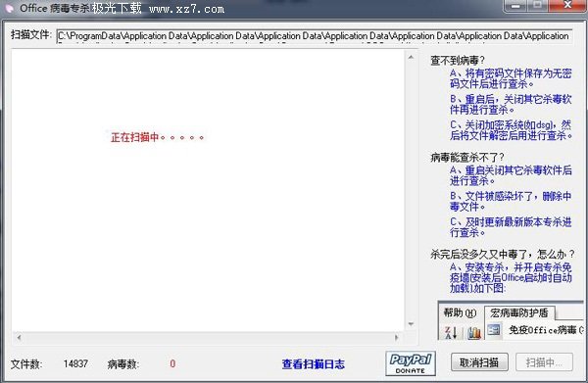Click the chart icon beside sort icon

coord(474,332)
